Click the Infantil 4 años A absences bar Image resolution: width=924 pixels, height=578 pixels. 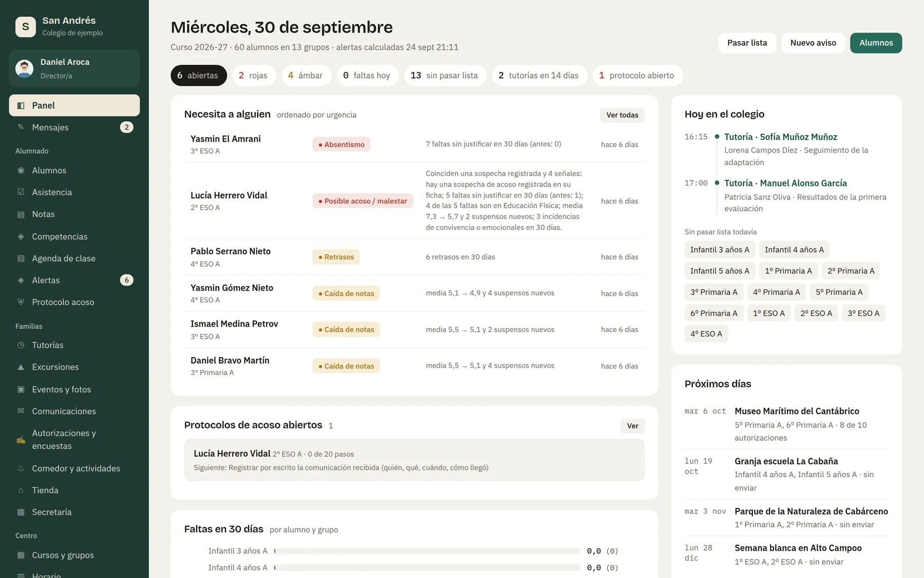point(427,568)
